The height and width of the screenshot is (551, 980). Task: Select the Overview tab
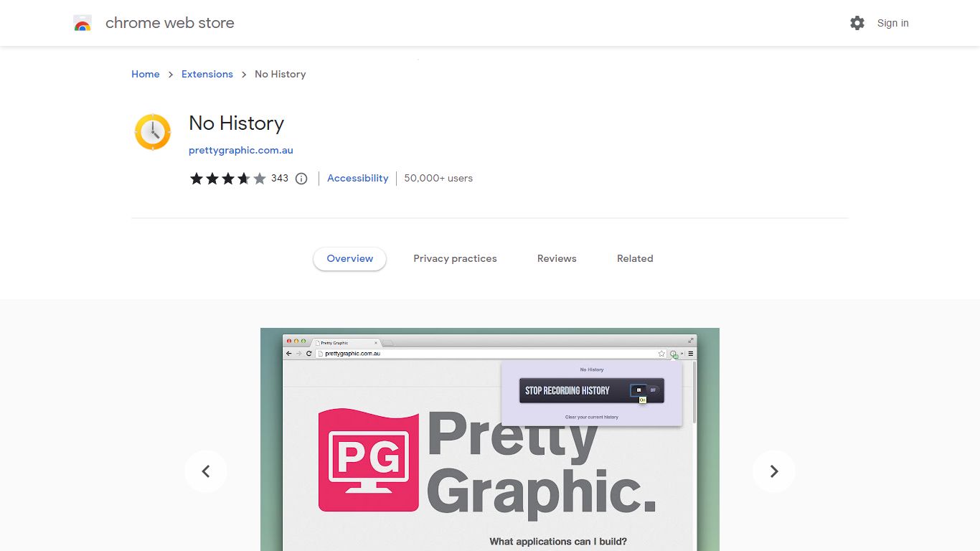point(350,259)
